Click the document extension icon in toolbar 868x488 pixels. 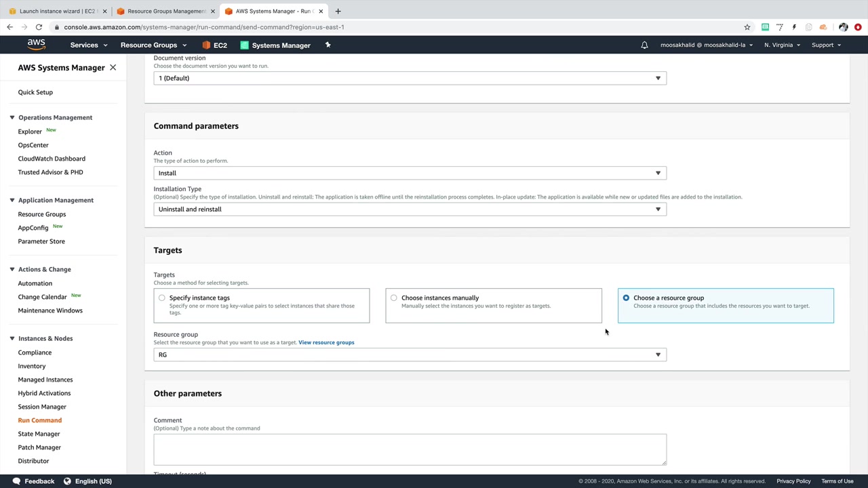point(808,27)
